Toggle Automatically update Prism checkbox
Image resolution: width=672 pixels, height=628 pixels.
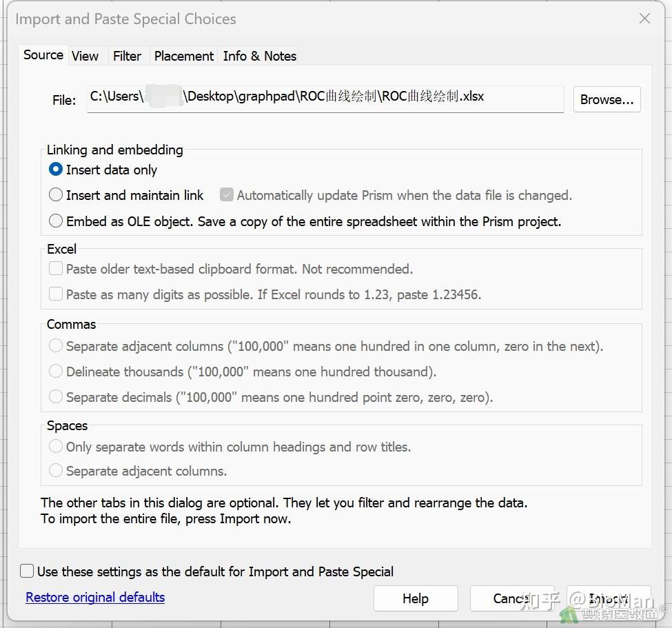pos(227,195)
